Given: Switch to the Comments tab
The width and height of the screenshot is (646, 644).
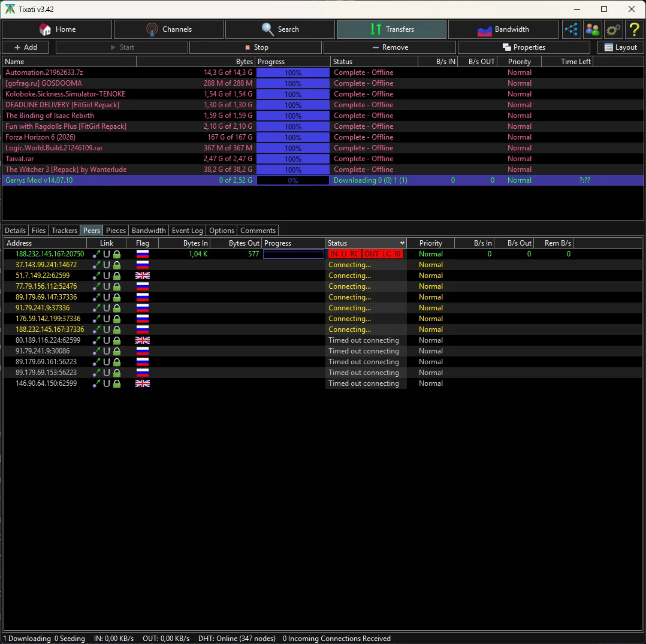Looking at the screenshot, I should click(x=258, y=231).
